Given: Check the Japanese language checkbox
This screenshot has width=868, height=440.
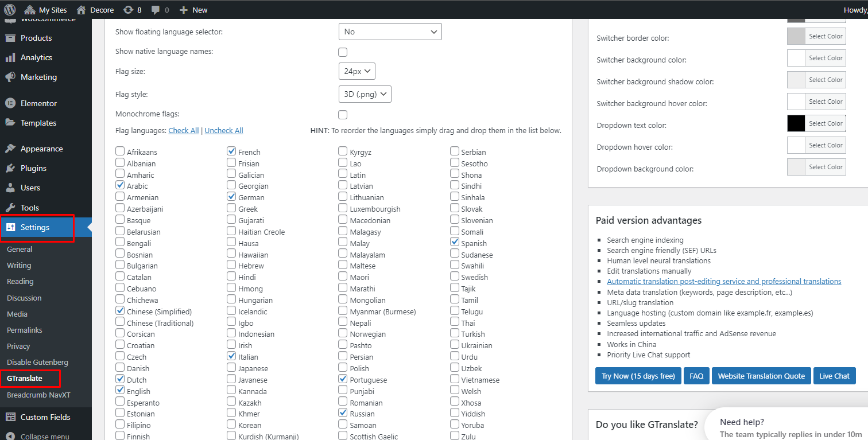Looking at the screenshot, I should click(231, 368).
